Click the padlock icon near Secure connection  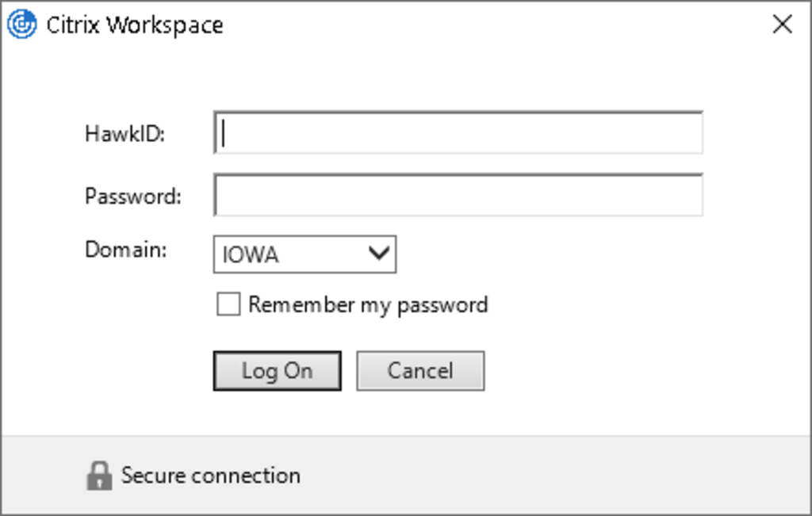point(98,475)
